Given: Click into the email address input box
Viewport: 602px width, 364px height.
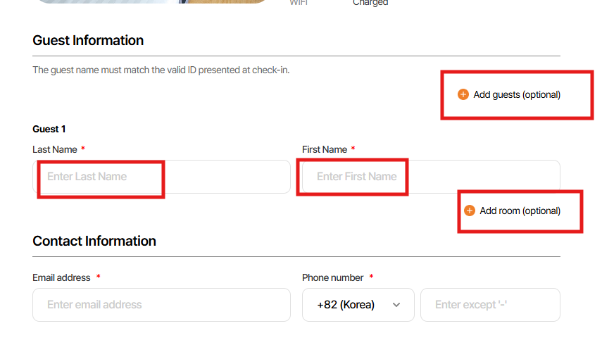Looking at the screenshot, I should coord(161,305).
